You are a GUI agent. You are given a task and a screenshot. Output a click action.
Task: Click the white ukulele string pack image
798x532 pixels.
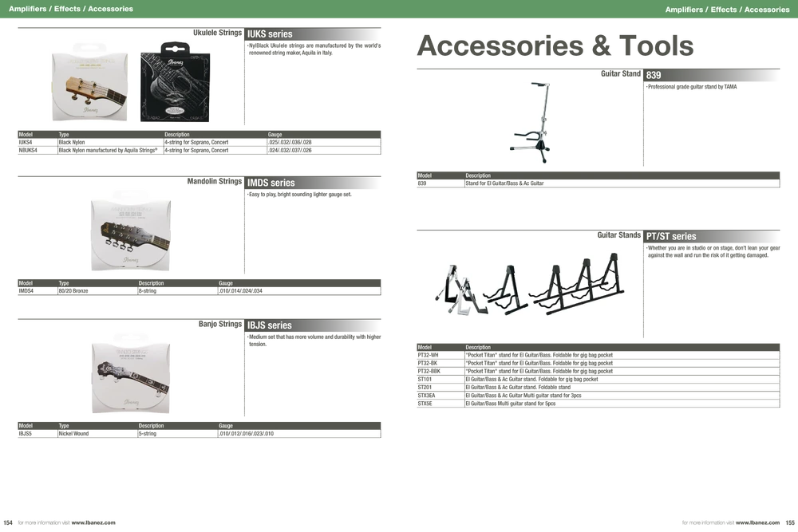pos(89,84)
